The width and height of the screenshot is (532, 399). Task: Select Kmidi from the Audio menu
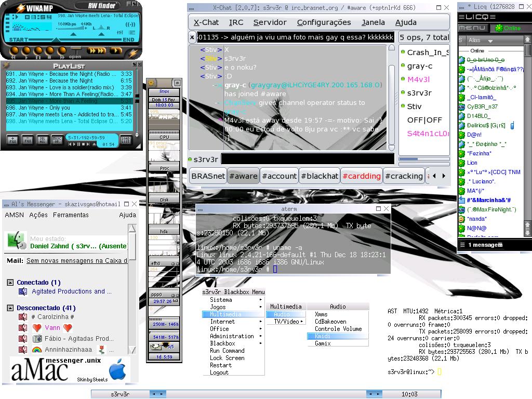tap(338, 336)
